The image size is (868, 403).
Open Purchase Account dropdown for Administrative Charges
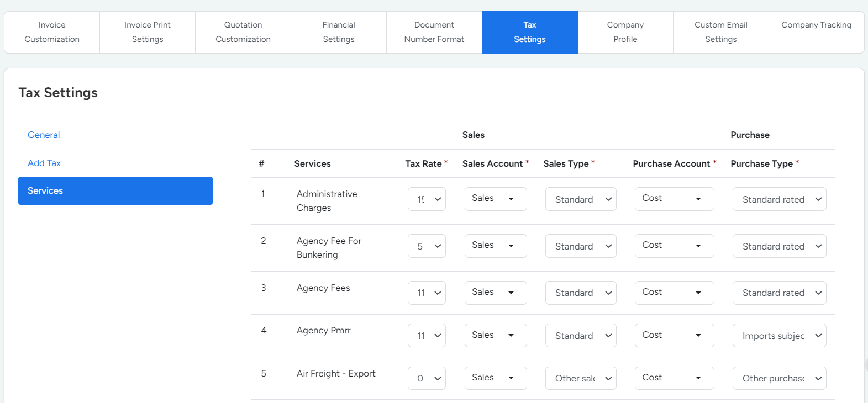(x=674, y=199)
